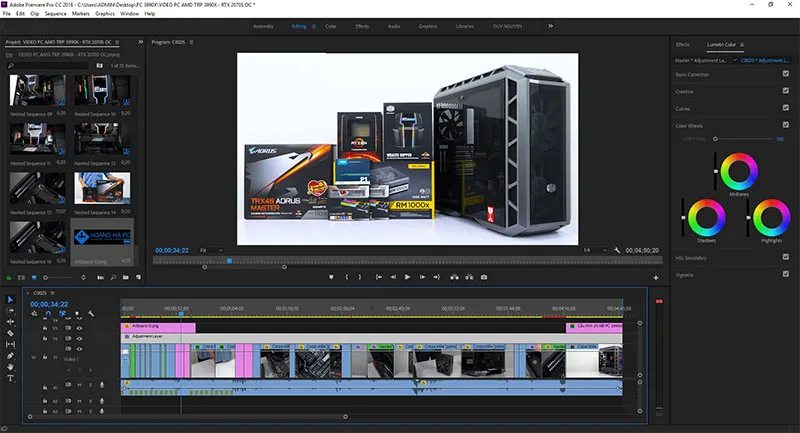This screenshot has width=800, height=433.
Task: Click the Extract button
Action: pyautogui.click(x=469, y=277)
